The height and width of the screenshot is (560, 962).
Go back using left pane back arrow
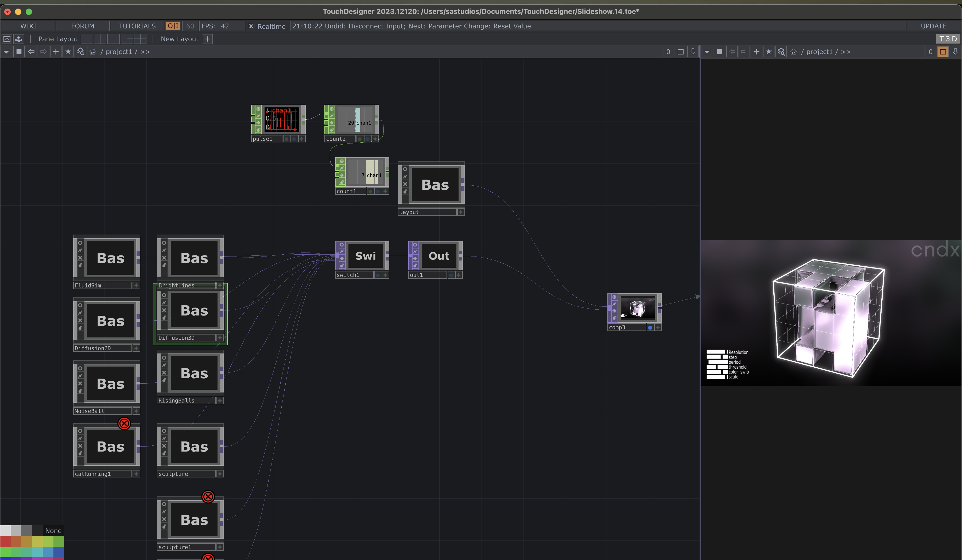point(31,52)
